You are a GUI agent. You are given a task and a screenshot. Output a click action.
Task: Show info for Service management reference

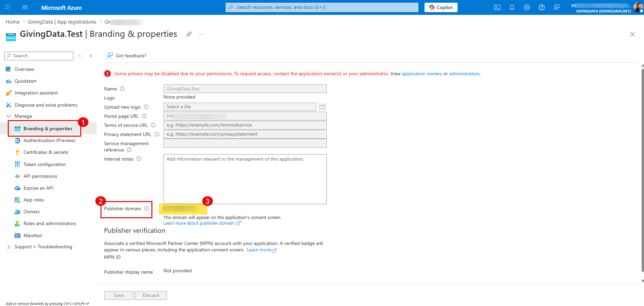[x=129, y=150]
